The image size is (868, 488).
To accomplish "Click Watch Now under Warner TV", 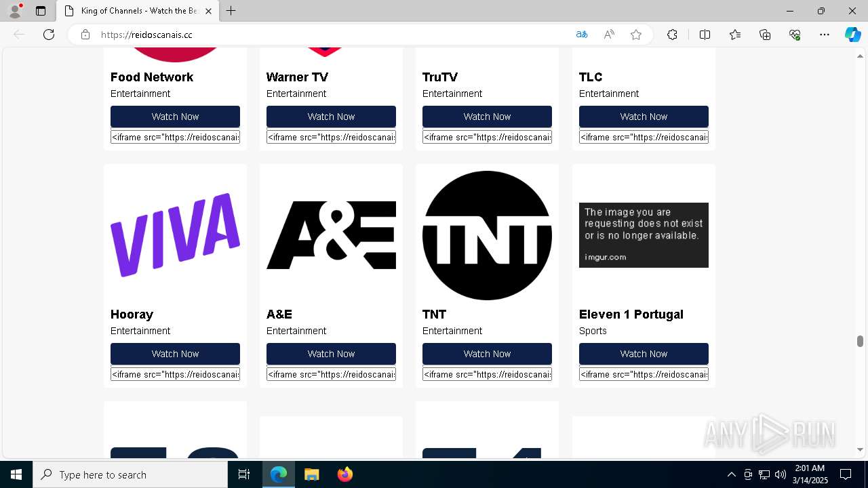I will point(331,117).
